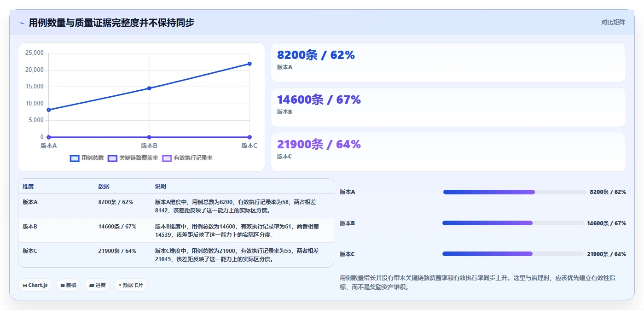Click the summary paragraph starting 用例数量增长

click(x=478, y=282)
